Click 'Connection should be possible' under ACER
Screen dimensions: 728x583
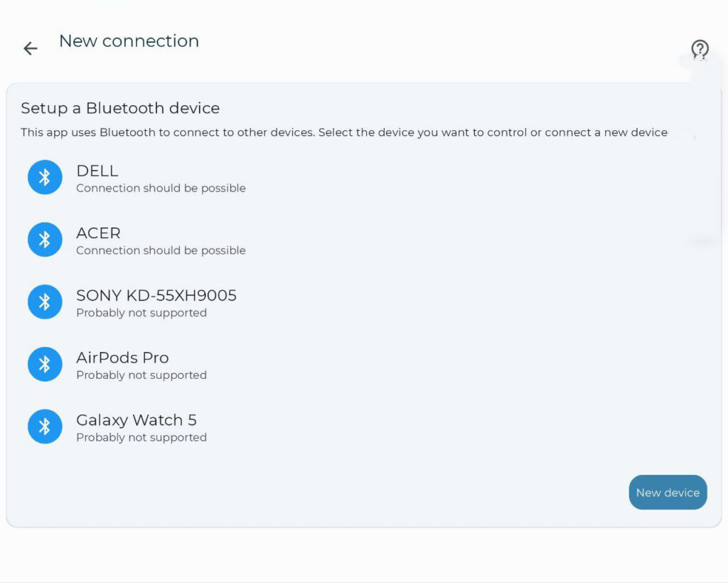pyautogui.click(x=161, y=250)
